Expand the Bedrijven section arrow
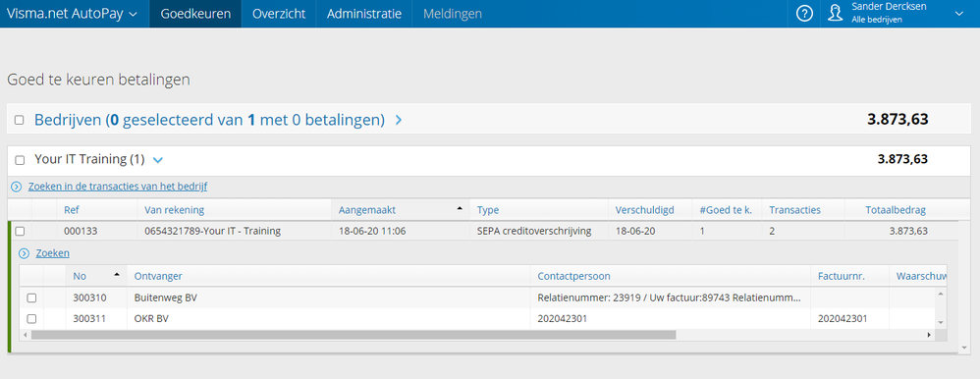The image size is (980, 379). (x=398, y=120)
